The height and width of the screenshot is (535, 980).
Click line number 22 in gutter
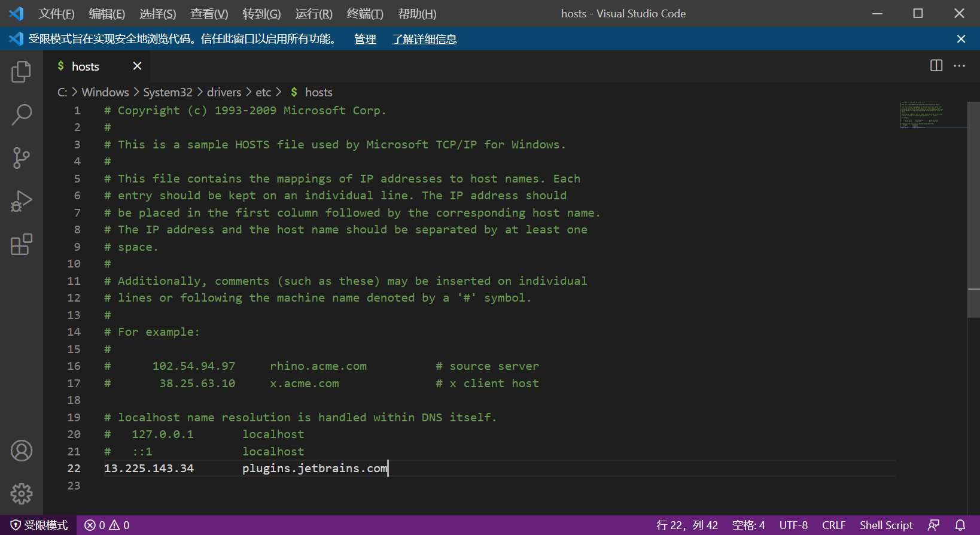tap(74, 469)
